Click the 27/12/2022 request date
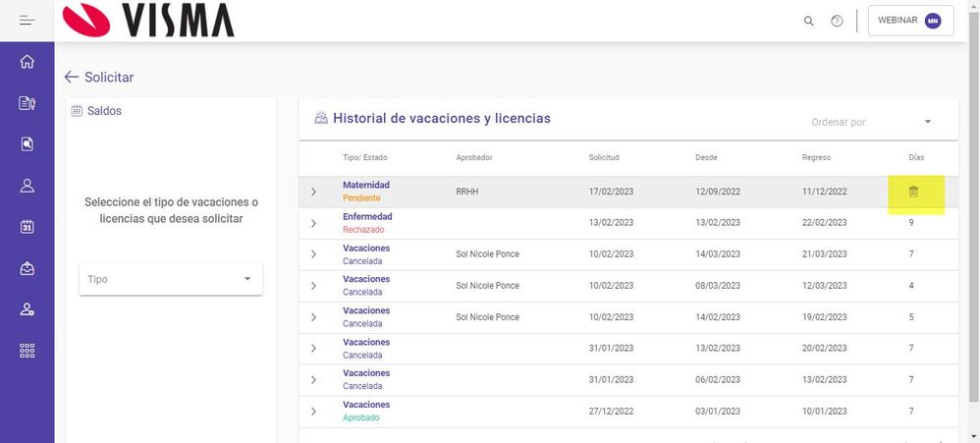Viewport: 980px width, 443px height. point(611,412)
